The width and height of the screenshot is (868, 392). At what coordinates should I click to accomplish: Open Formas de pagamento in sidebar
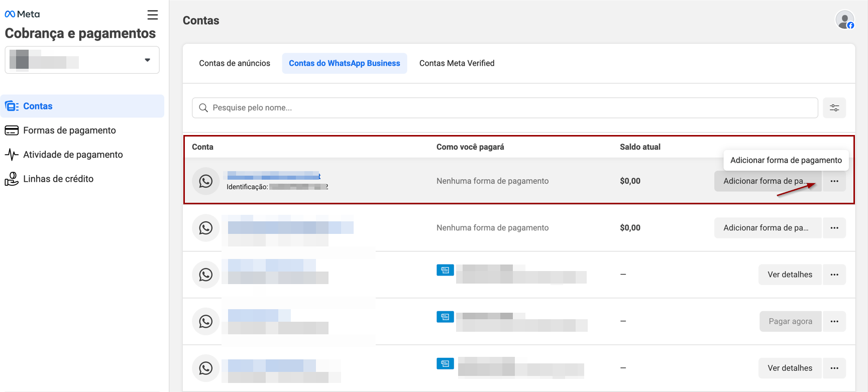pos(69,130)
